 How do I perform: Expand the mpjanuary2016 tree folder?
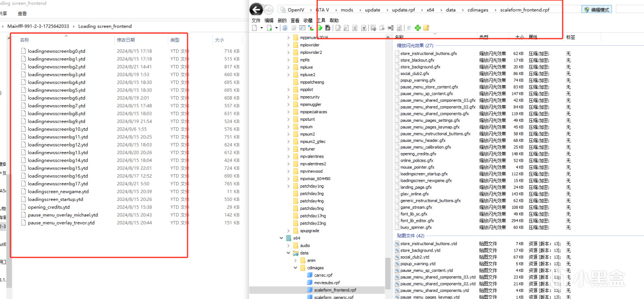pyautogui.click(x=288, y=38)
